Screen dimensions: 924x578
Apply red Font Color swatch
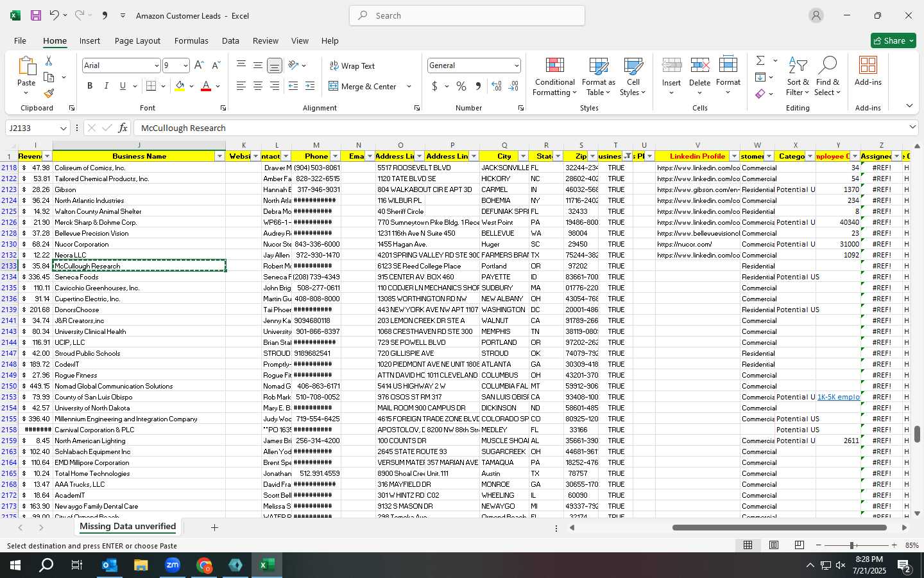(x=206, y=86)
